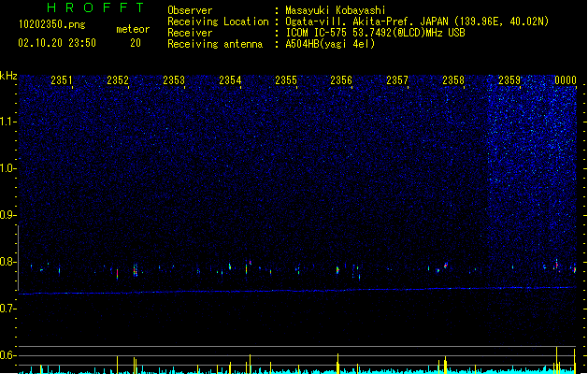
Task: Click the Ogata-vill. Akita-Pref. JAPAN location text
Action: 417,22
